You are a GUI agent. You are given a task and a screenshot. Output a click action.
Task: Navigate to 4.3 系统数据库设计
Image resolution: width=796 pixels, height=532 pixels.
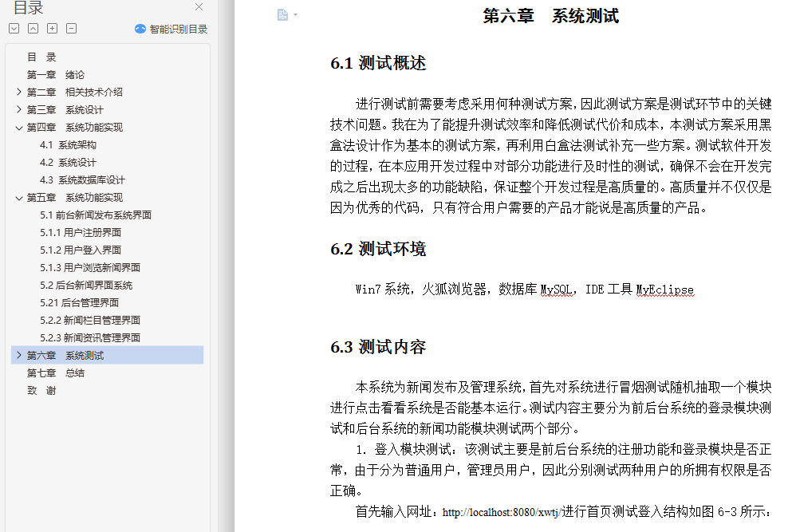point(82,179)
